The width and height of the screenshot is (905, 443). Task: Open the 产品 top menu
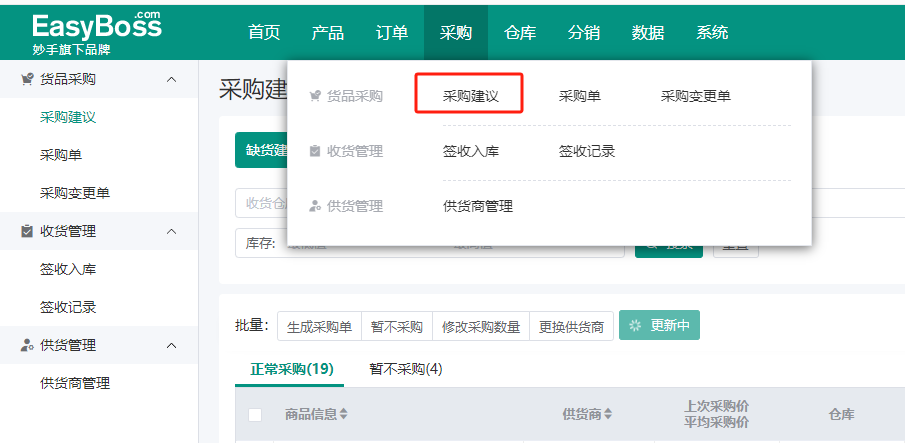[x=328, y=32]
